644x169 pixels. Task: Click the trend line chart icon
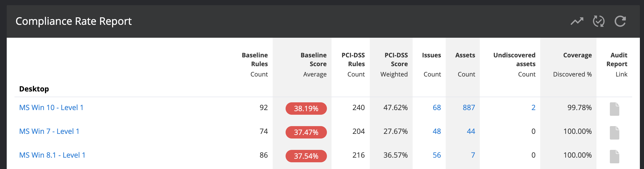tap(577, 21)
